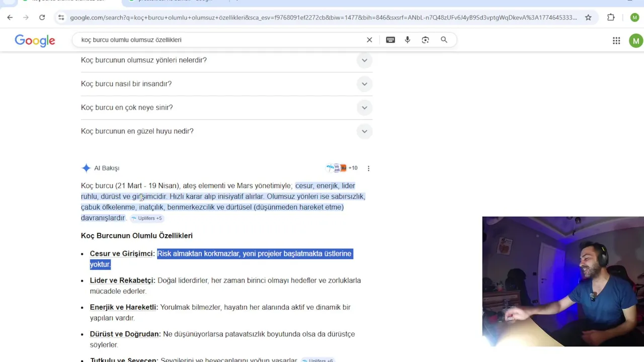Open the browser extensions puzzle icon
This screenshot has height=362, width=644.
[611, 18]
